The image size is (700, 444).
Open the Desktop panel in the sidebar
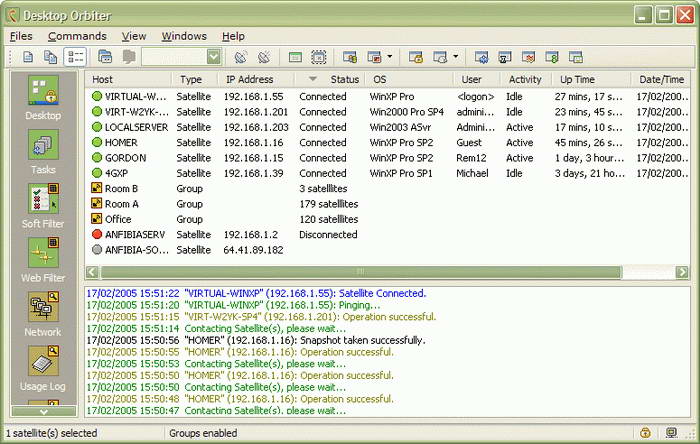pyautogui.click(x=43, y=98)
